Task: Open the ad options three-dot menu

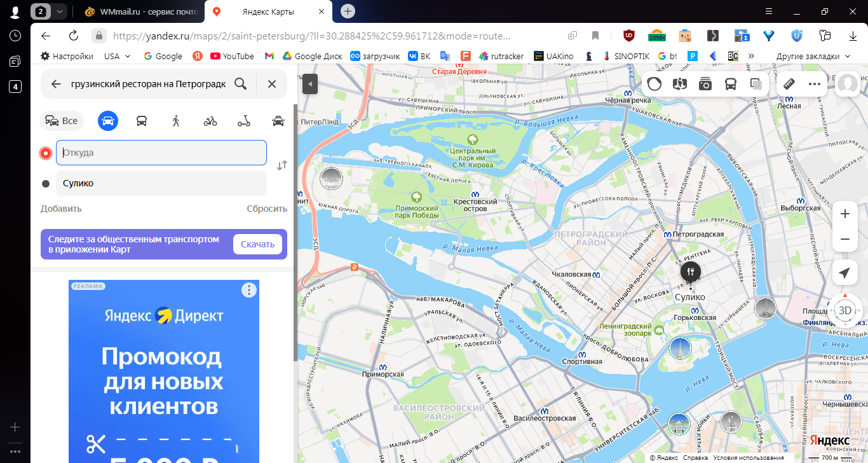Action: point(249,291)
